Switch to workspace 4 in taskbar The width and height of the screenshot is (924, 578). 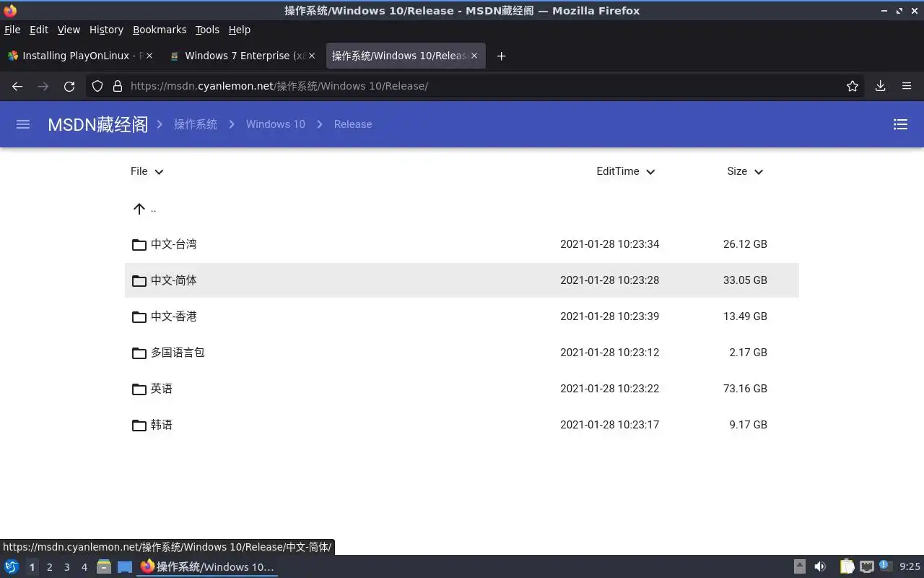click(84, 567)
